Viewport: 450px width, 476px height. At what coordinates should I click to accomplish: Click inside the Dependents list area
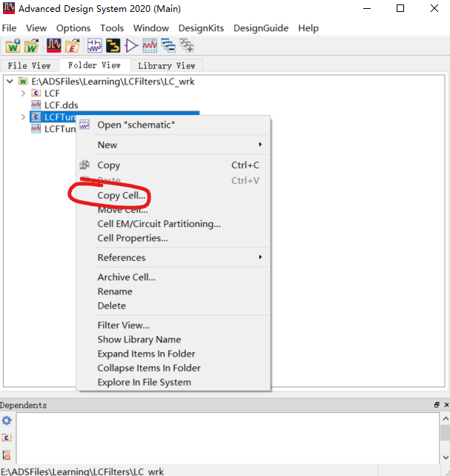[x=228, y=437]
